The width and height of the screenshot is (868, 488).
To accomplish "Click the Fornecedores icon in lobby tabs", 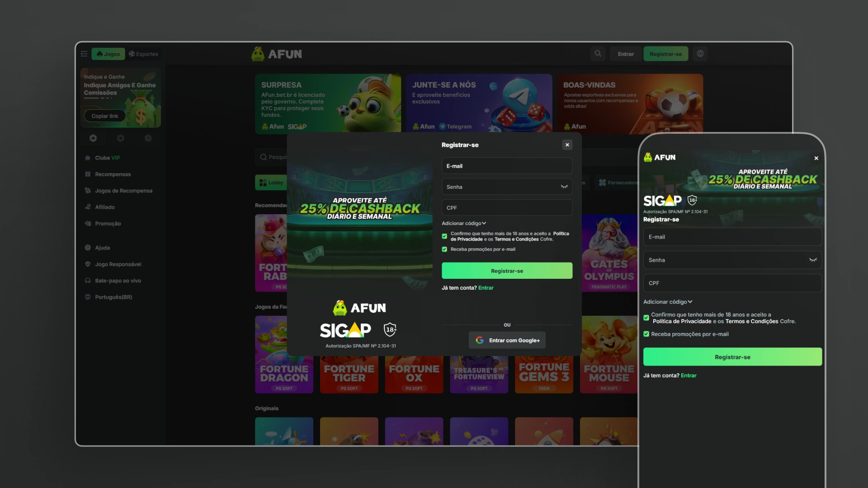I will pos(602,183).
